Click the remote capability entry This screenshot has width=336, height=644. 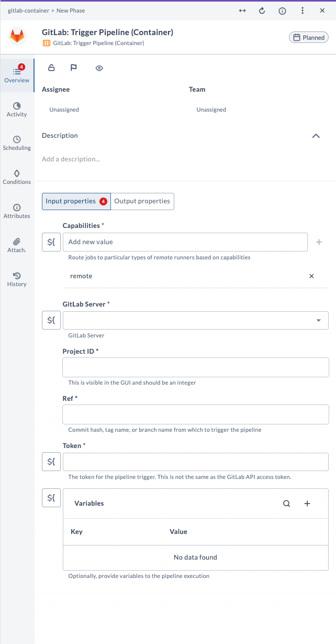(x=81, y=276)
